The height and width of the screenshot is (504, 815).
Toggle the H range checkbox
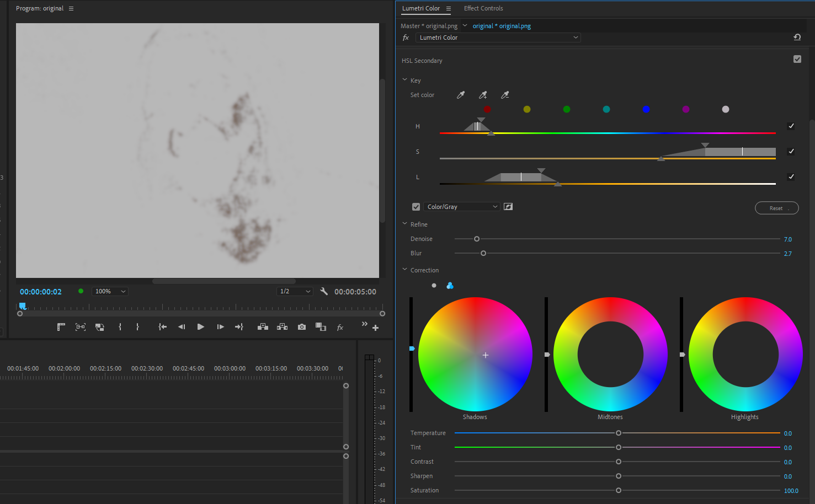click(791, 126)
